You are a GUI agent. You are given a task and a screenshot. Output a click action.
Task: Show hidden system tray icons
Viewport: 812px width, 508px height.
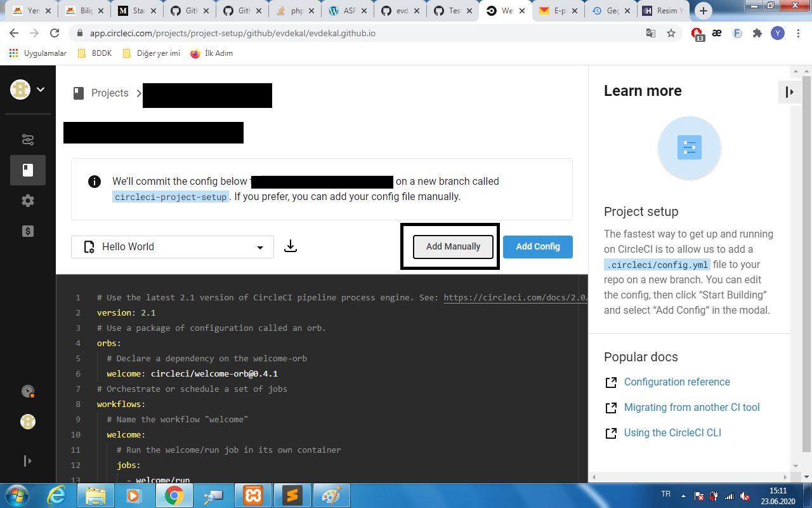click(x=683, y=495)
